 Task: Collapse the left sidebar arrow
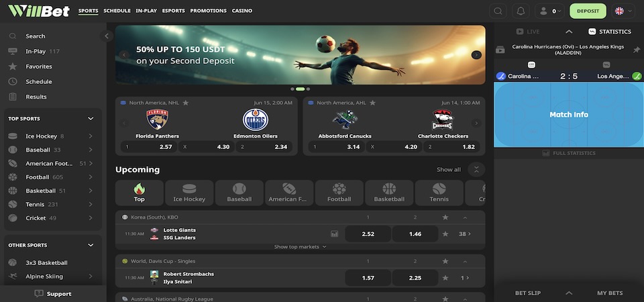[x=107, y=36]
